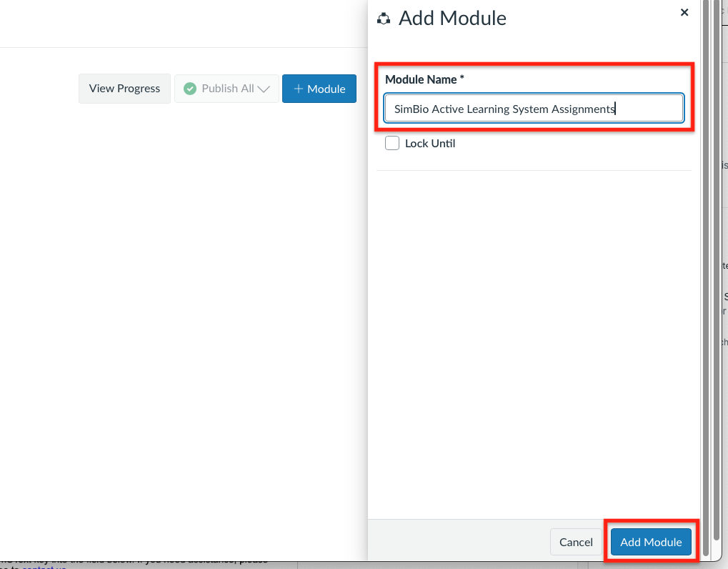
Task: Confirm with the Add Module button
Action: tap(651, 542)
